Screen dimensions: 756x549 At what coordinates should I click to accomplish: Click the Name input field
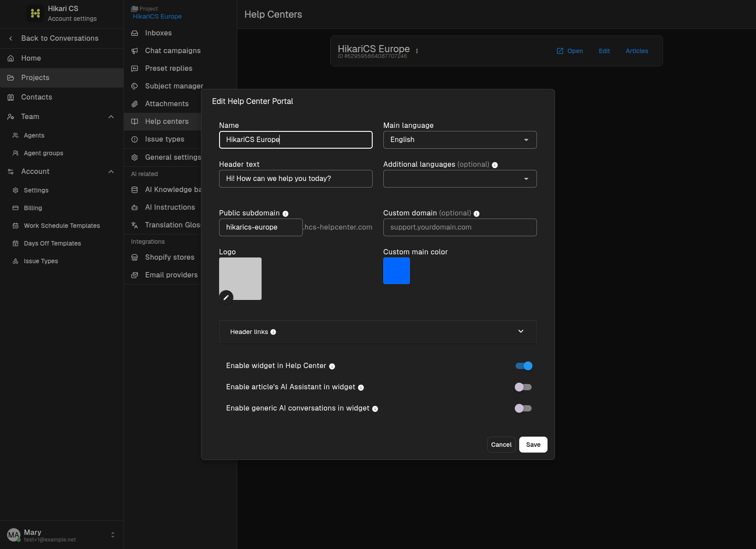[x=296, y=140]
